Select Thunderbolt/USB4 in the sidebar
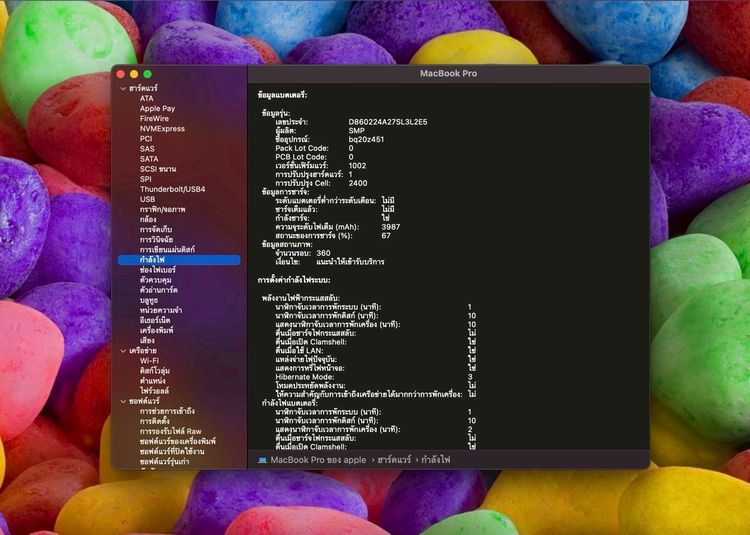 click(x=172, y=189)
